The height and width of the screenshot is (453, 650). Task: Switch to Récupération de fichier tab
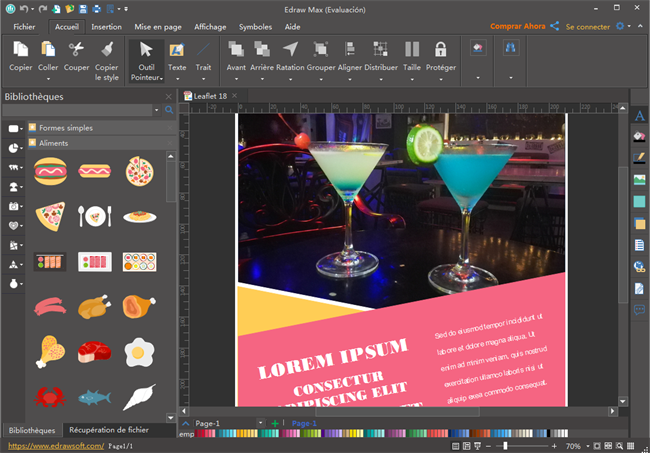point(109,430)
